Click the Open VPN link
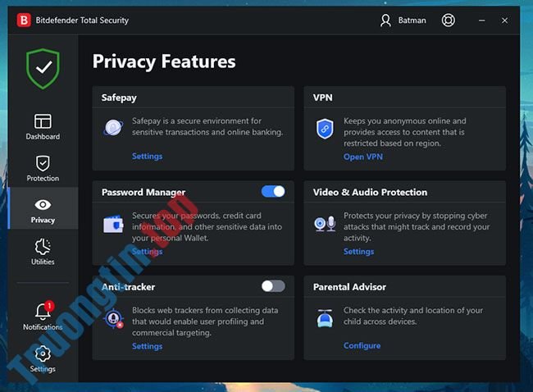Image resolution: width=533 pixels, height=392 pixels. 363,157
